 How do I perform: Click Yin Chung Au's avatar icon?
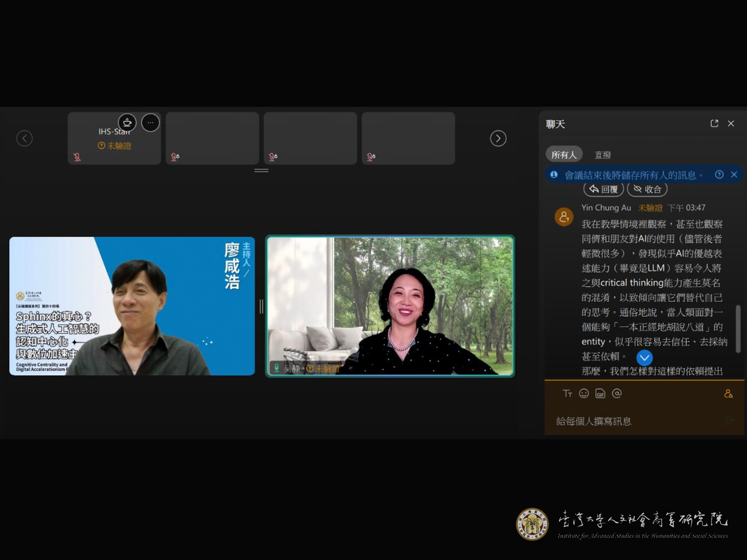(564, 217)
